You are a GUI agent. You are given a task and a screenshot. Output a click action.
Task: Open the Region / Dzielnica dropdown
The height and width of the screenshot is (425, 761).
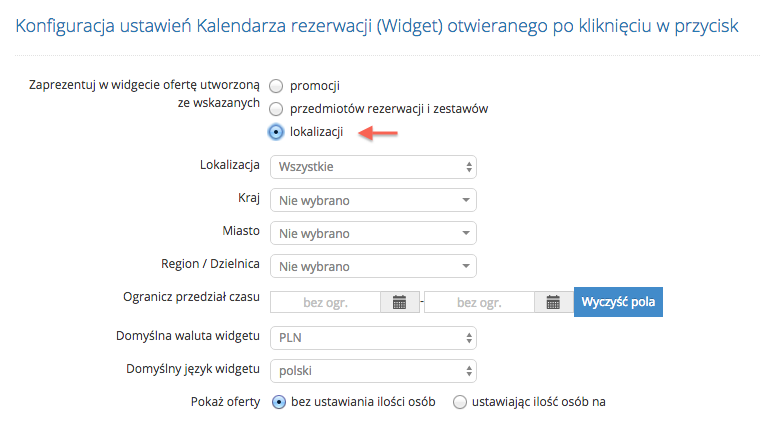(x=373, y=266)
